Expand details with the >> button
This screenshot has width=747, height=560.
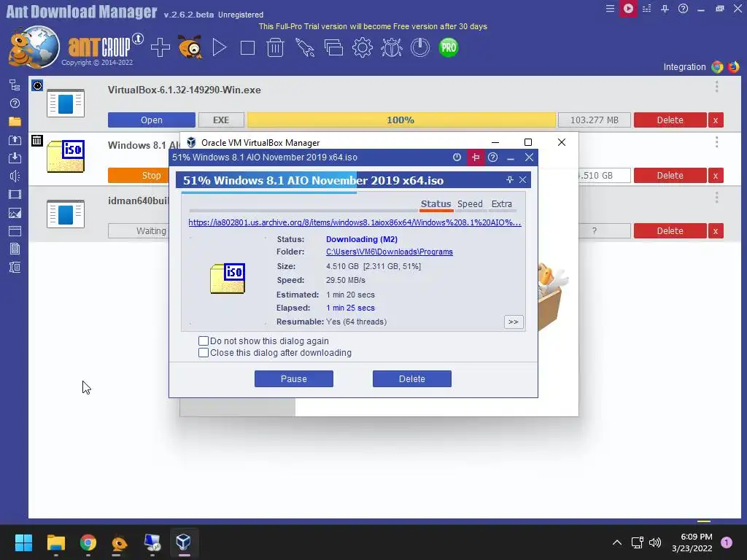pos(514,322)
